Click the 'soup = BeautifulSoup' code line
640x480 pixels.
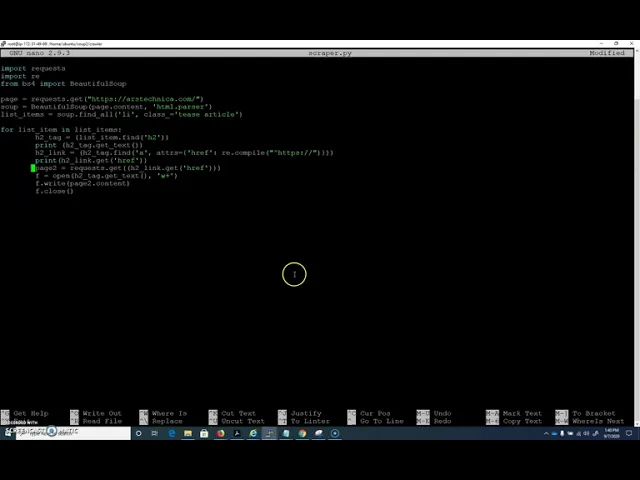tap(107, 107)
